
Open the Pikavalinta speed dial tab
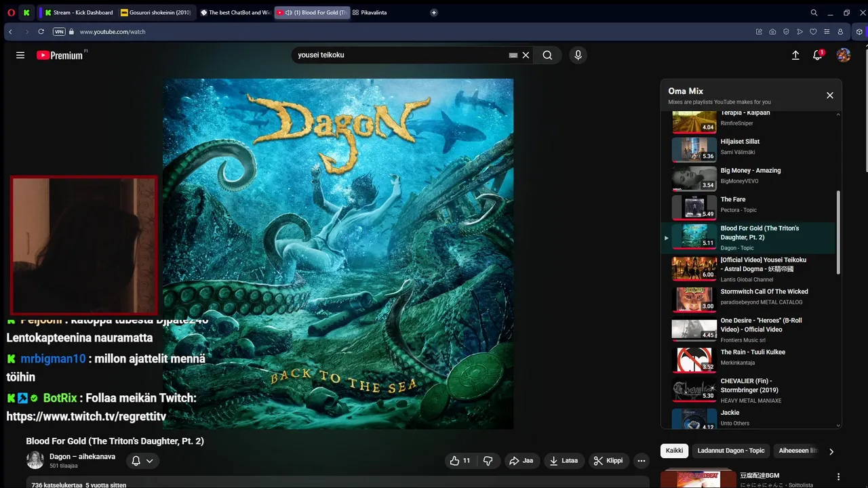(370, 12)
